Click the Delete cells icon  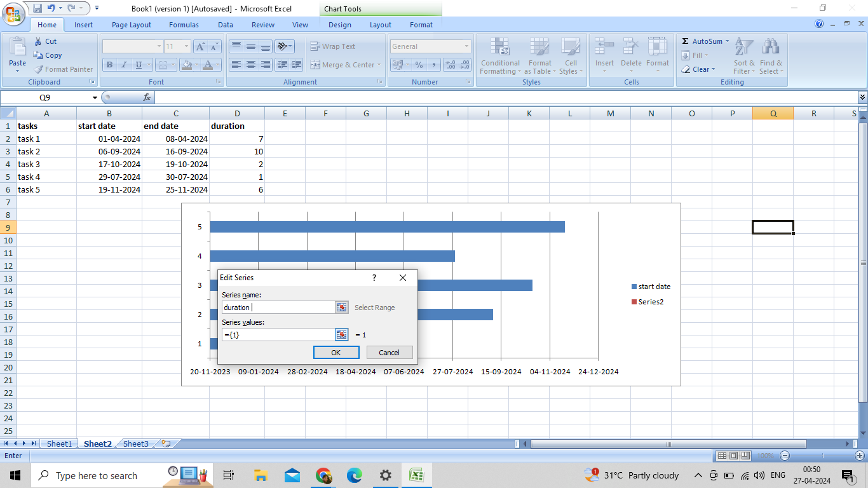(x=631, y=46)
